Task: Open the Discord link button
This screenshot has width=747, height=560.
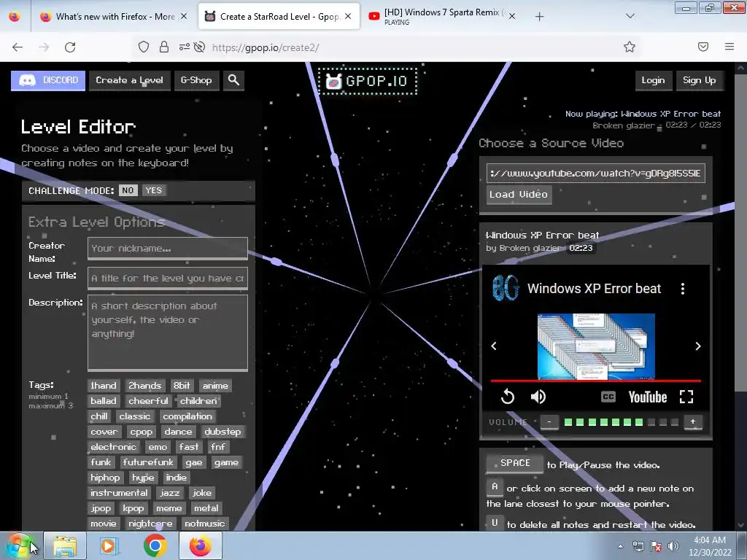Action: coord(48,80)
